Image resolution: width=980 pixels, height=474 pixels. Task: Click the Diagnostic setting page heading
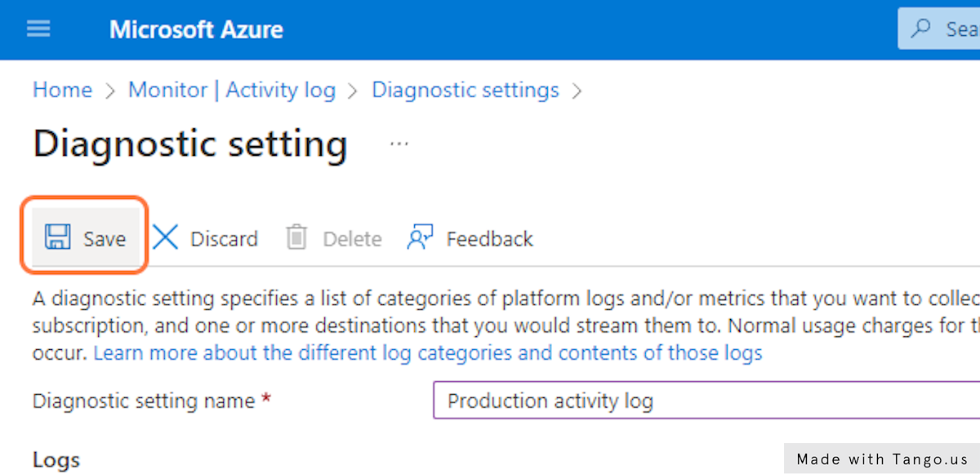click(190, 144)
